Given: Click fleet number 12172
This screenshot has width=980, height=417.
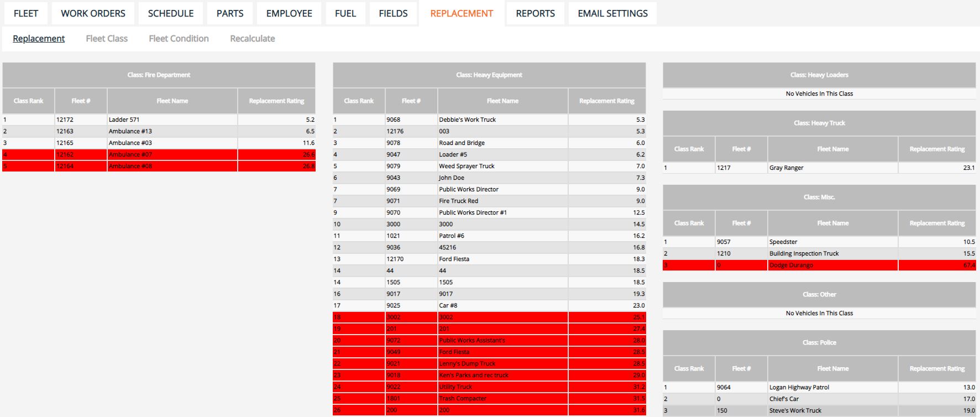Looking at the screenshot, I should (x=65, y=119).
